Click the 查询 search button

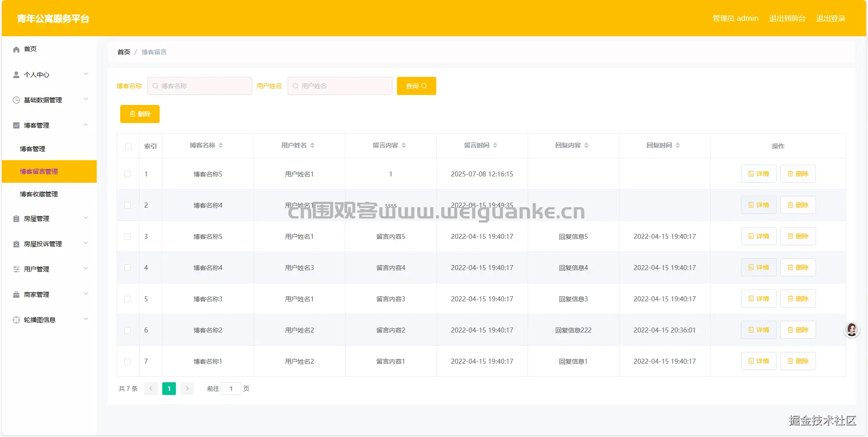point(416,86)
